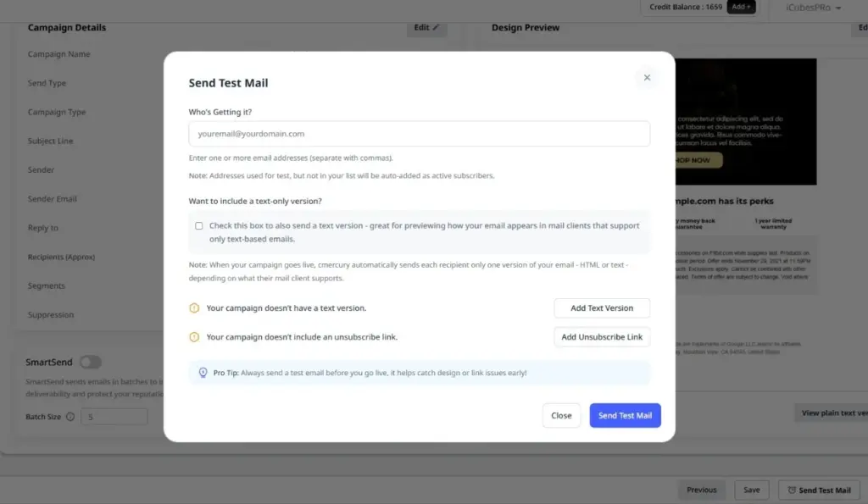This screenshot has width=868, height=504.
Task: Click the Save button in bottom bar
Action: [751, 490]
